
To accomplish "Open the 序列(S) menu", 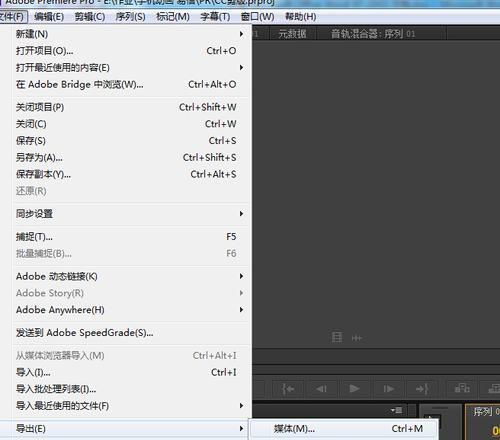I will click(x=130, y=17).
